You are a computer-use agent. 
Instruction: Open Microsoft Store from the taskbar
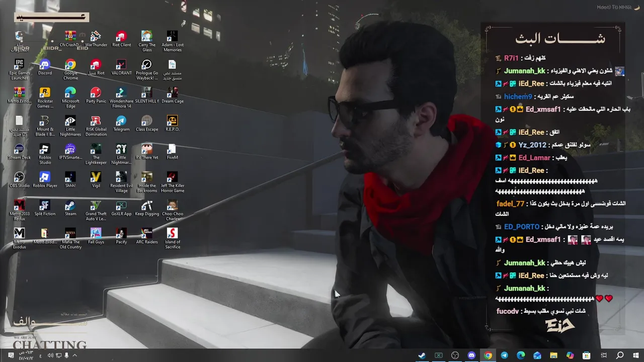(587, 355)
